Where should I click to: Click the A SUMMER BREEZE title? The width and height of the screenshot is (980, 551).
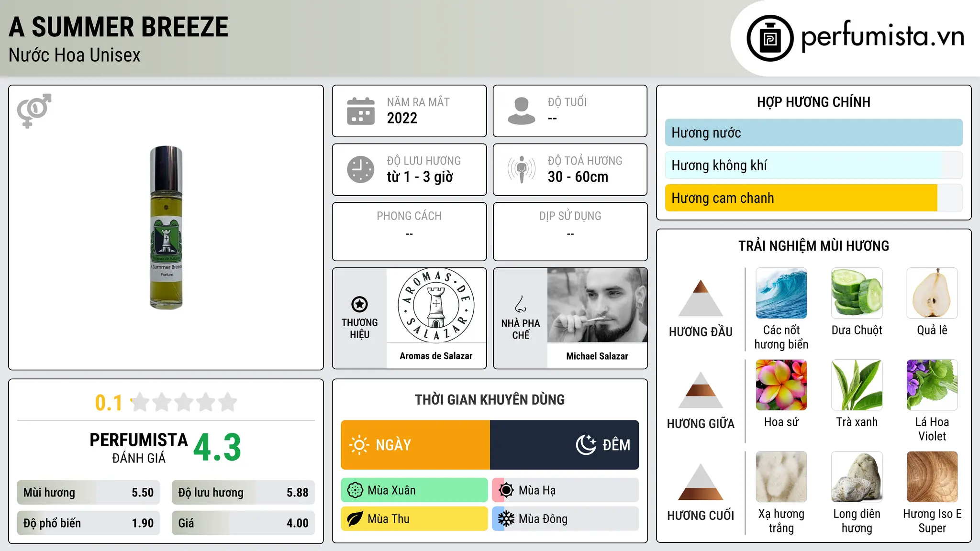119,27
